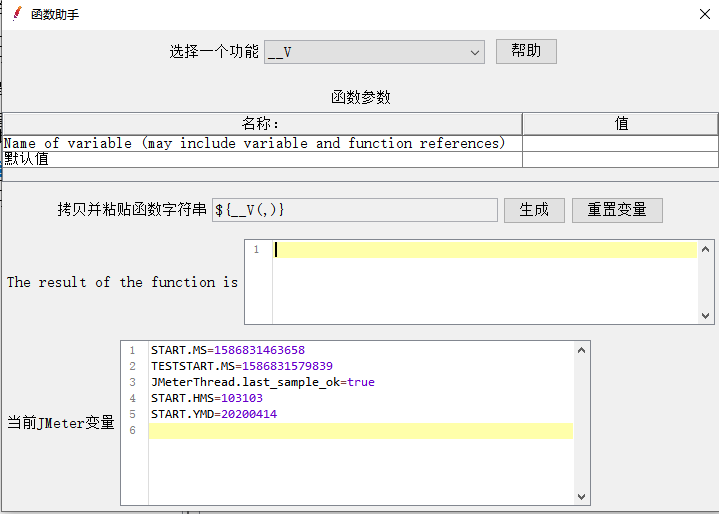Click the JMeter feather icon in title bar
This screenshot has width=719, height=514.
(15, 14)
